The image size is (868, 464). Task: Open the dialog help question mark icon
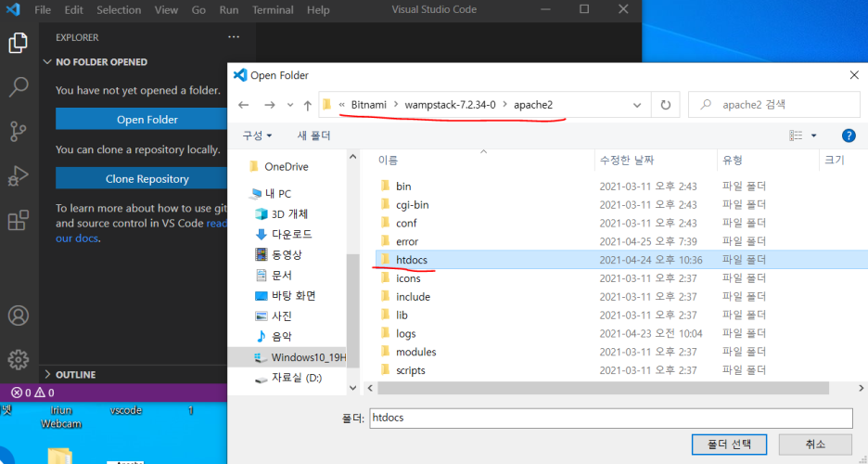(x=849, y=135)
